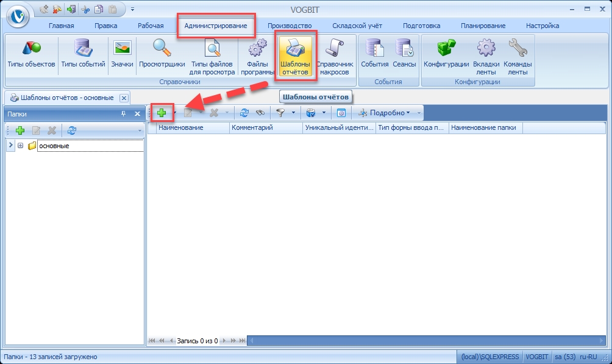This screenshot has height=364, width=612.
Task: Expand the Quick Access toolbar customize arrow
Action: tap(132, 10)
